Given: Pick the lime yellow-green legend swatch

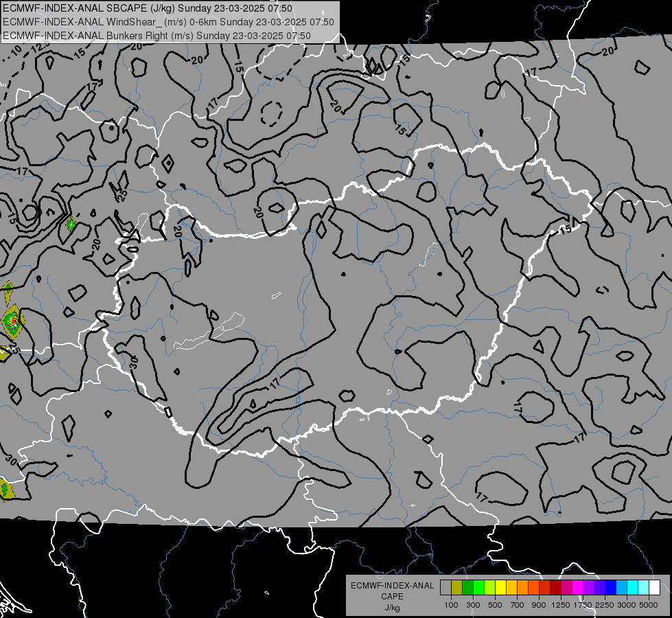Looking at the screenshot, I should [489, 587].
